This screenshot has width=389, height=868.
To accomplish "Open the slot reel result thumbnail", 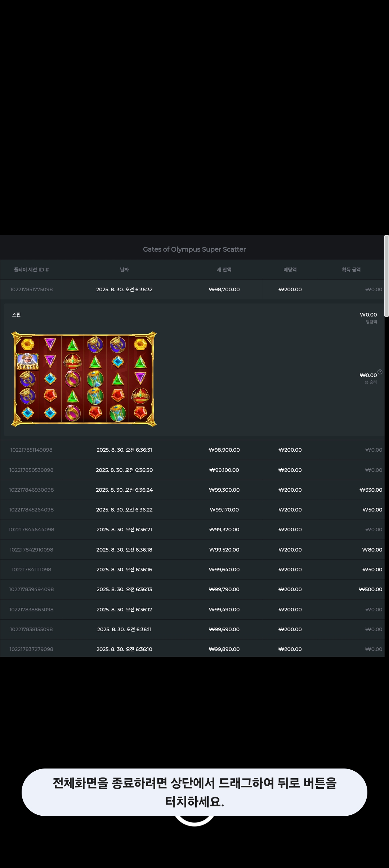I will tap(84, 379).
